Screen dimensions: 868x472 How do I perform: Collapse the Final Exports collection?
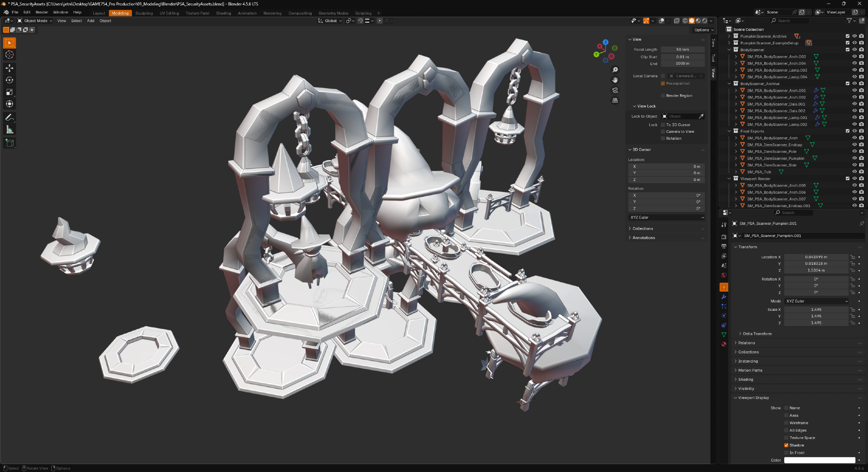(x=729, y=131)
